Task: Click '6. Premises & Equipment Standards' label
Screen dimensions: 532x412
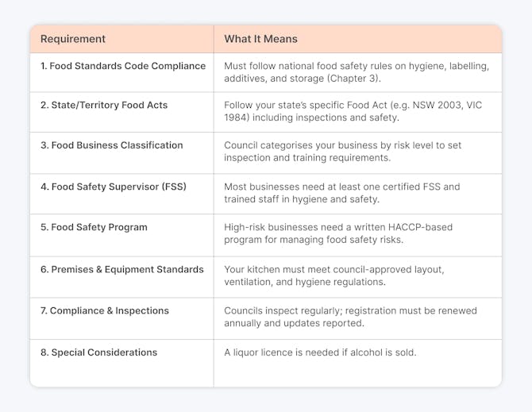Action: 122,270
